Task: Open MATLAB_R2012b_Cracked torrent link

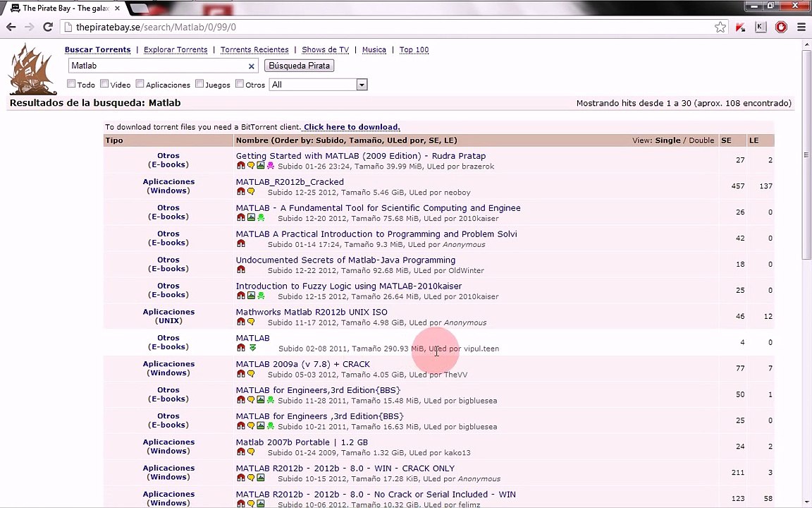Action: point(290,182)
